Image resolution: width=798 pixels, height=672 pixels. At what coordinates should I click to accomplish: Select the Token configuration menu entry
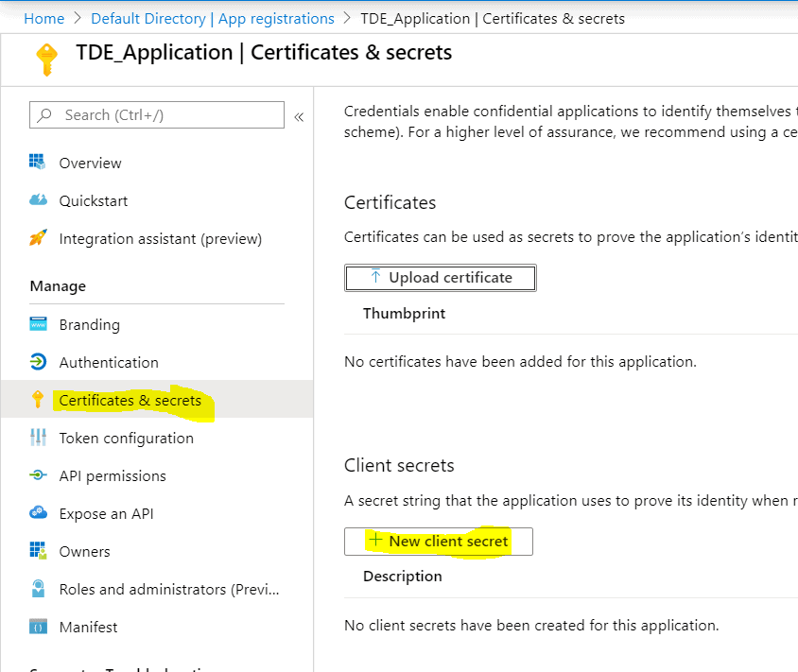pos(126,438)
